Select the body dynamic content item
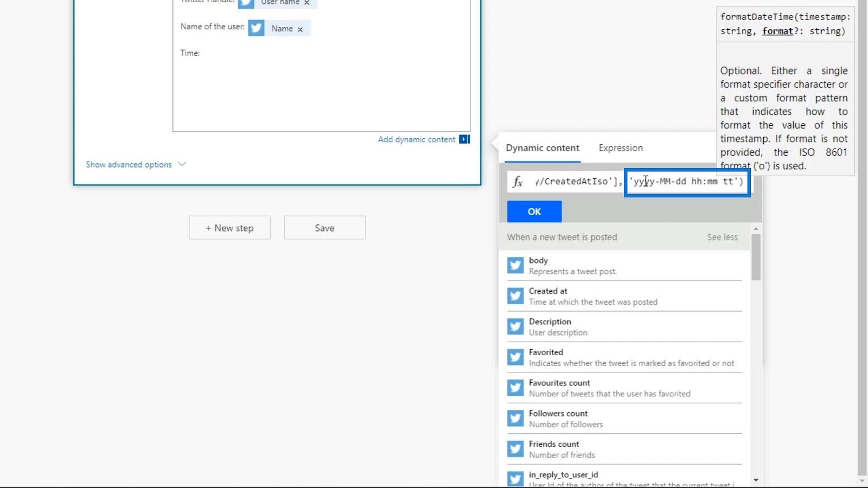868x488 pixels. [x=624, y=266]
